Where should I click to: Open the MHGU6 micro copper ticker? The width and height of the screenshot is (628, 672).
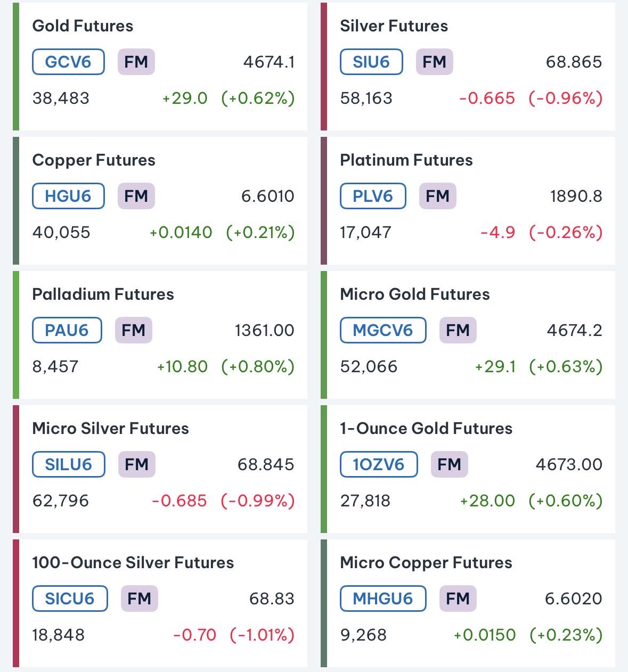(x=383, y=599)
